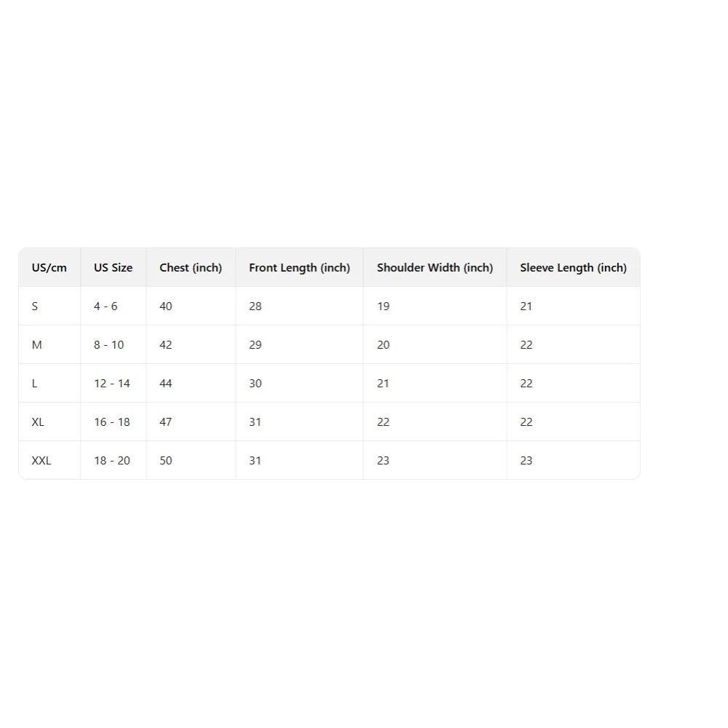
Task: Select the Chest (inch) header cell
Action: (x=191, y=268)
